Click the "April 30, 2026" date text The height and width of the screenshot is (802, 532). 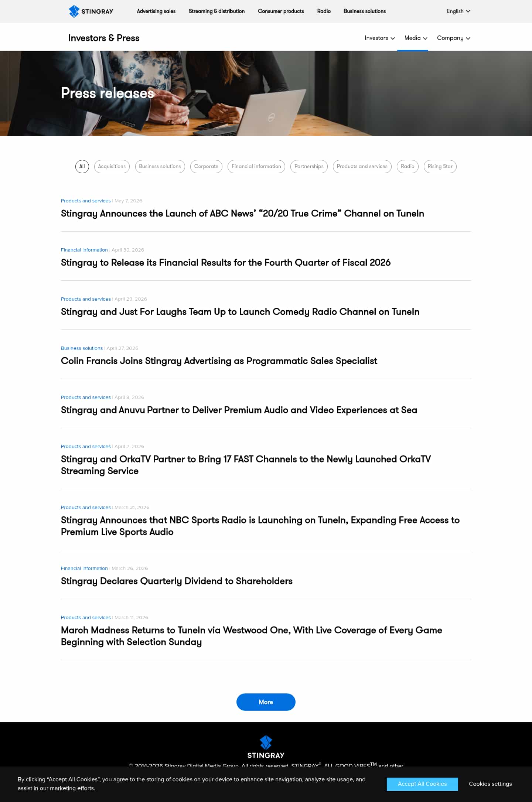click(x=128, y=250)
